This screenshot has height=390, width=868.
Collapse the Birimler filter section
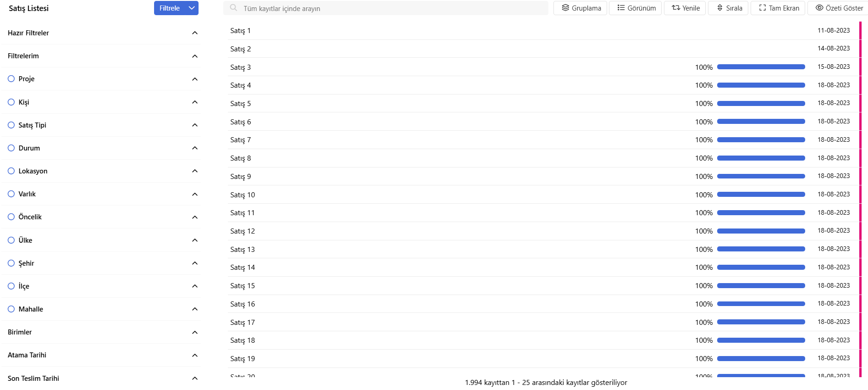195,332
